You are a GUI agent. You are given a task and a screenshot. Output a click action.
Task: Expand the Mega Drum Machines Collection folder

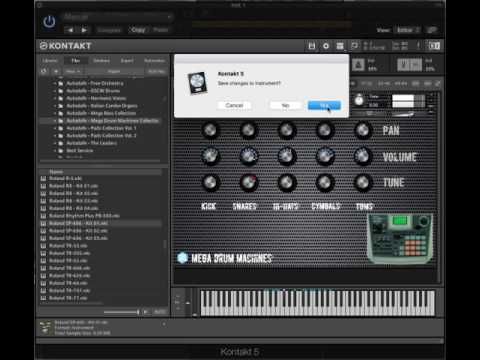(x=55, y=121)
